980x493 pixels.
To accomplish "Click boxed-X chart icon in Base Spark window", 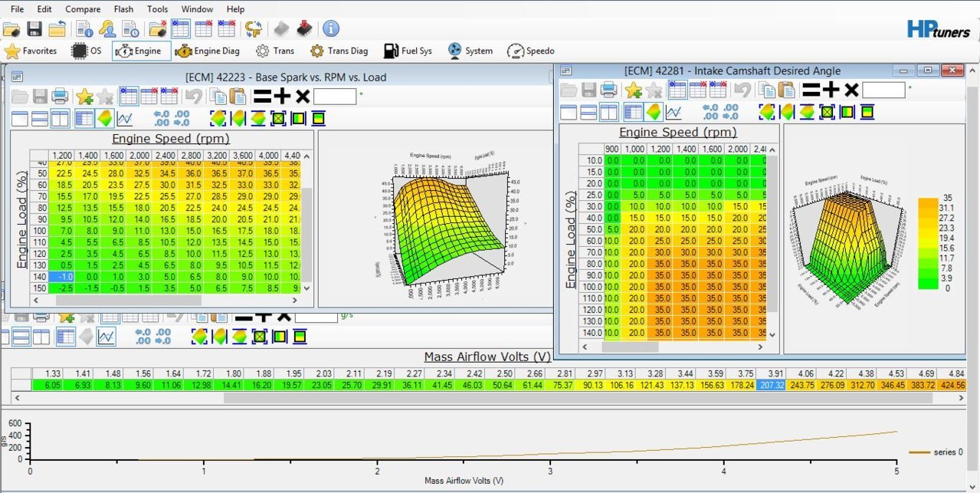I will coord(278,119).
